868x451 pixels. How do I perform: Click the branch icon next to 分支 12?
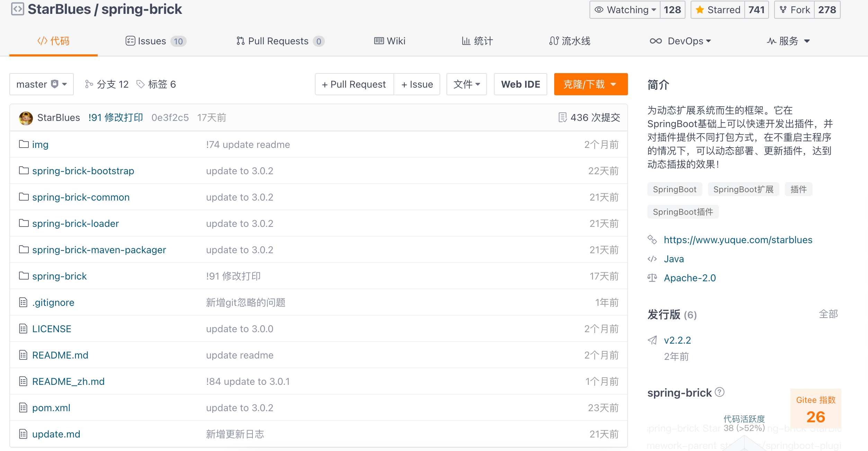pos(89,84)
